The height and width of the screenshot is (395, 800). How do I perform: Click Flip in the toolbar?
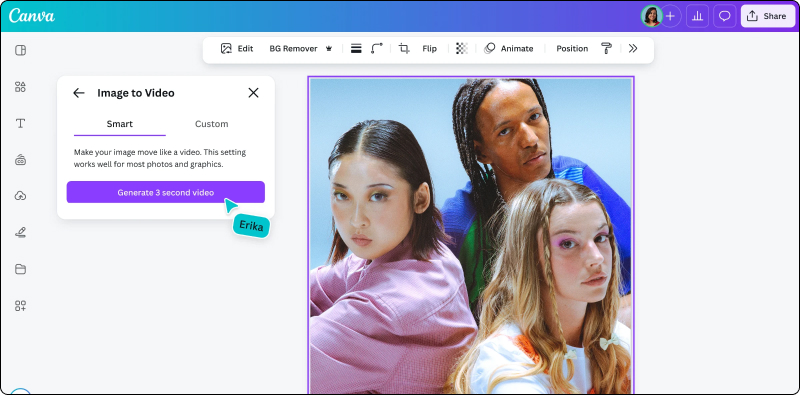[x=430, y=48]
